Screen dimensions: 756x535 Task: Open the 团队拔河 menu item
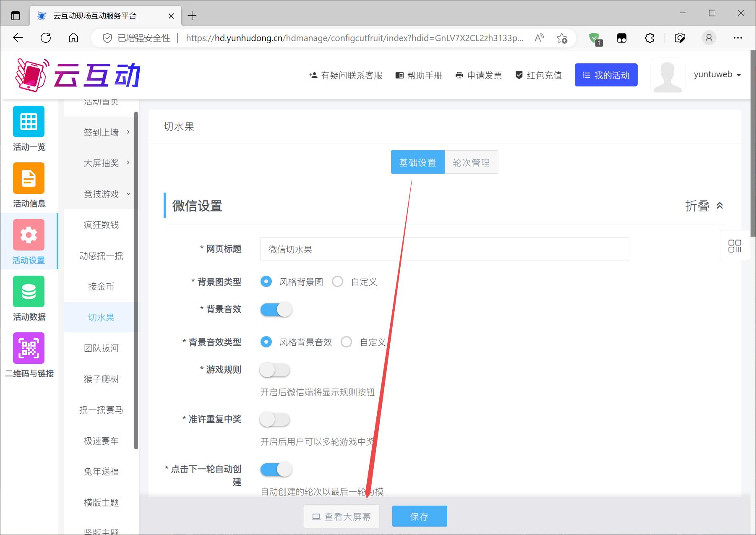(101, 348)
